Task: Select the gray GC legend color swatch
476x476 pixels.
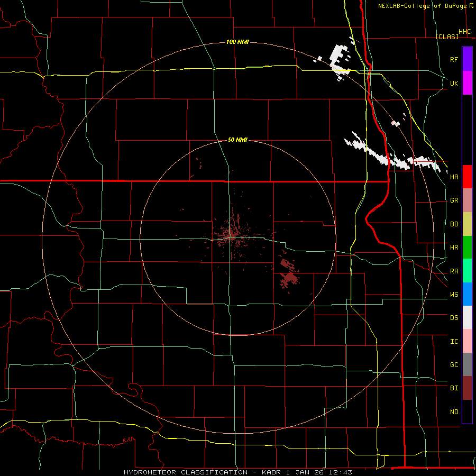Action: click(467, 364)
